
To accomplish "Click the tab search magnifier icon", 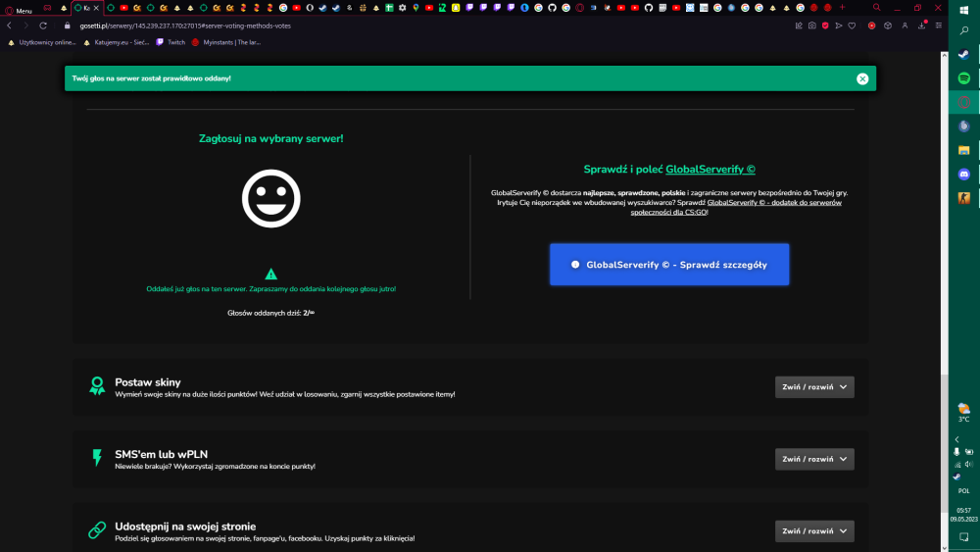I will click(877, 8).
